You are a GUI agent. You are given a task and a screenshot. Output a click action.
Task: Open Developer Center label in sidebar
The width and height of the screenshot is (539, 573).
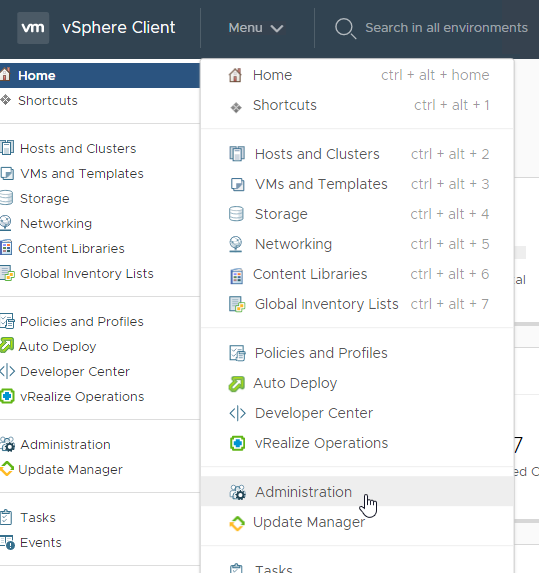point(75,371)
